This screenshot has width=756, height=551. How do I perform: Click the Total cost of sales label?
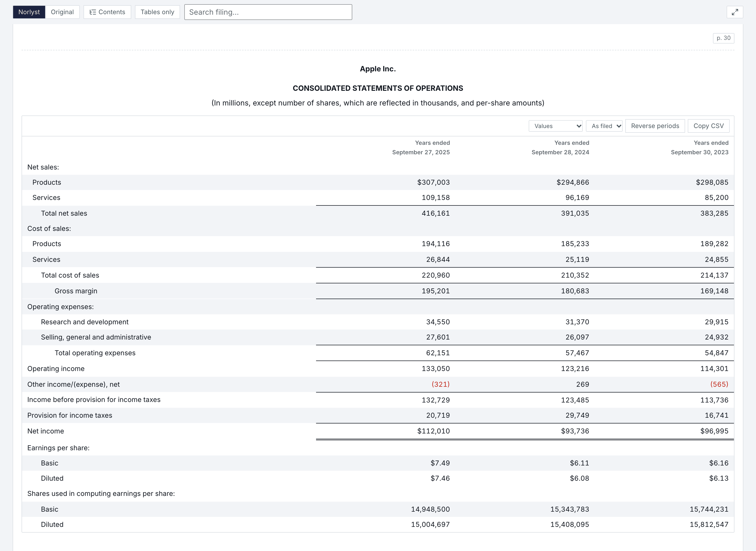[x=70, y=275]
